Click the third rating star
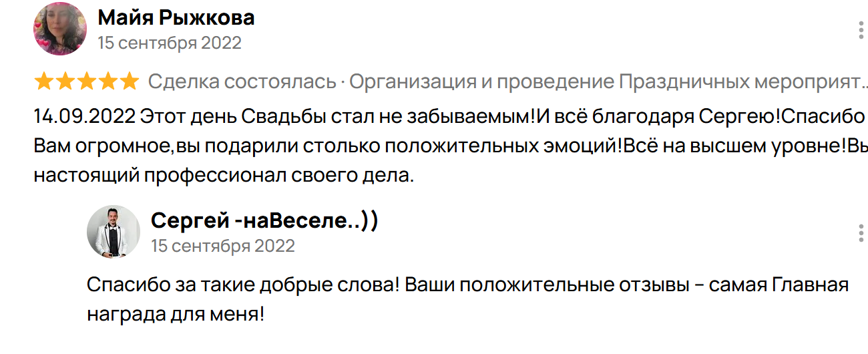Viewport: 868px width, 354px height. point(86,82)
